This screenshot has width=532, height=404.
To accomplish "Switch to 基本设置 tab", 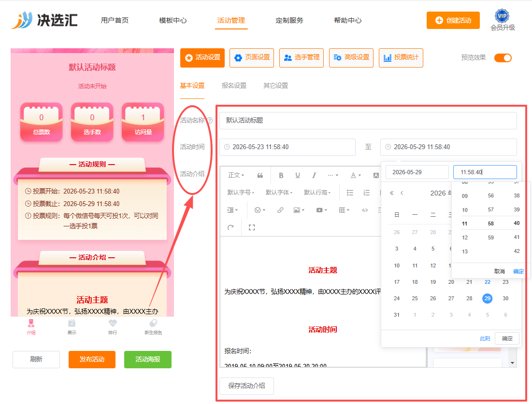I will point(192,86).
